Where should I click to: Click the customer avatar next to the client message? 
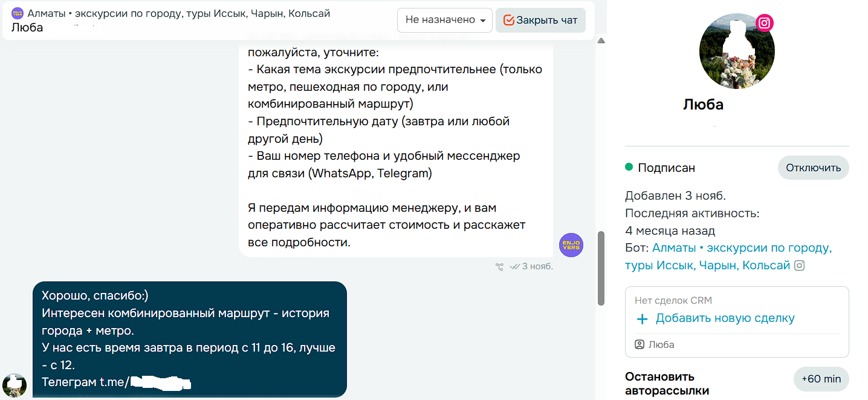[x=15, y=385]
